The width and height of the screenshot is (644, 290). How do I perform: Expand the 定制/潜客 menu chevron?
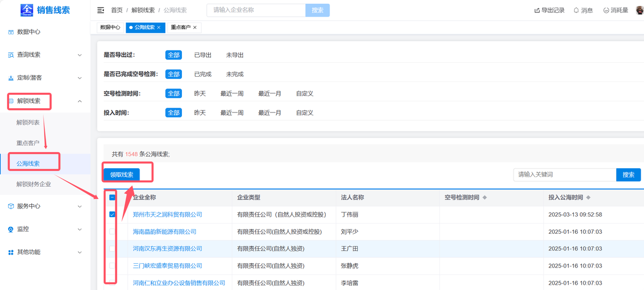point(79,78)
